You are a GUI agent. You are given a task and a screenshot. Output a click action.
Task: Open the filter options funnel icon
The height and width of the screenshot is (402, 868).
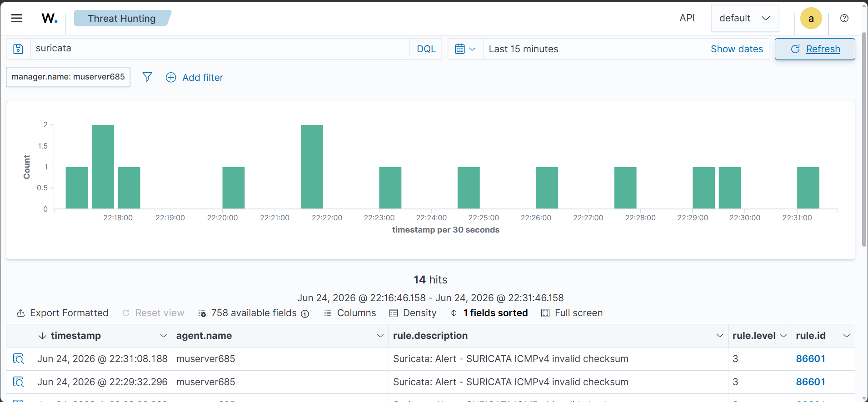click(x=147, y=77)
